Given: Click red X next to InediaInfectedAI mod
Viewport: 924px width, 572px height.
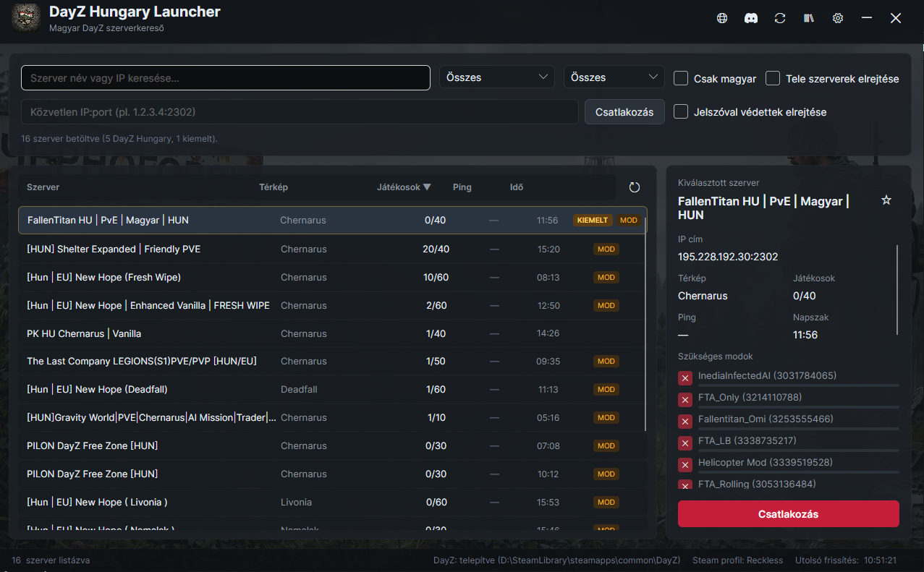Looking at the screenshot, I should [x=685, y=378].
